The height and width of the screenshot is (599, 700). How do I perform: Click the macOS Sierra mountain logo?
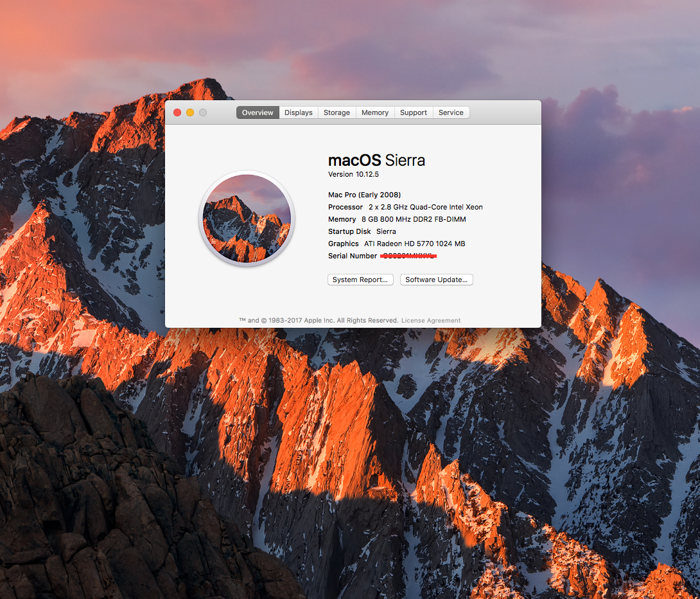tap(247, 219)
